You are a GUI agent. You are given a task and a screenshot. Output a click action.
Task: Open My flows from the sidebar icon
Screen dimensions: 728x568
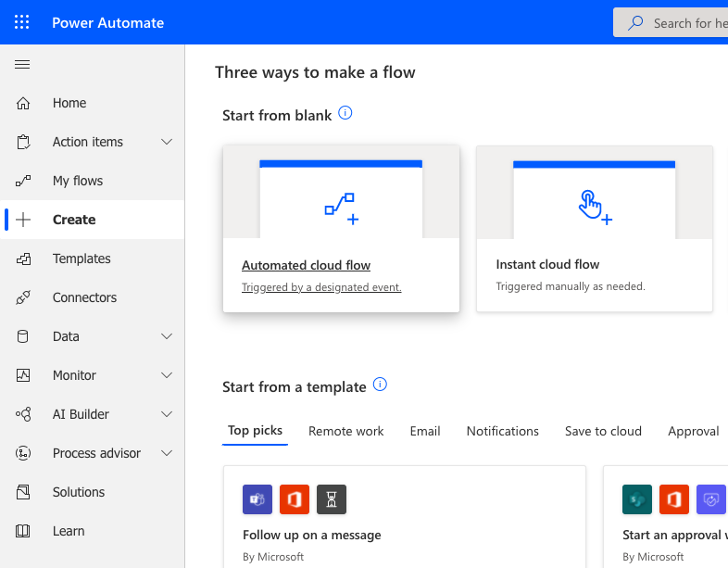pyautogui.click(x=23, y=181)
